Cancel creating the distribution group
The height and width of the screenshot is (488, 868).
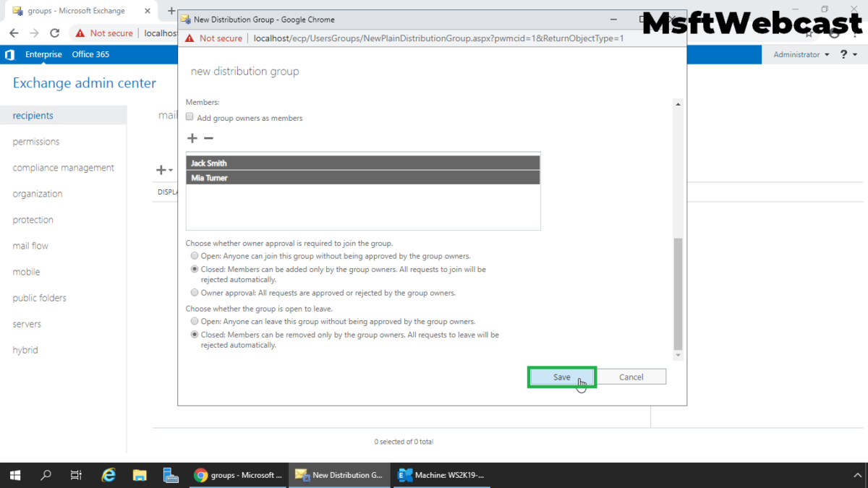coord(631,377)
